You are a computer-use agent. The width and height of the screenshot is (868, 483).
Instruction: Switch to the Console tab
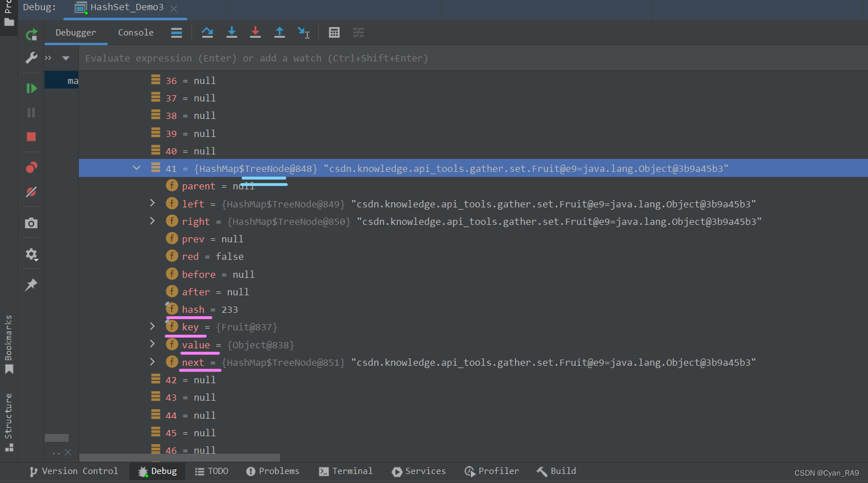click(136, 33)
